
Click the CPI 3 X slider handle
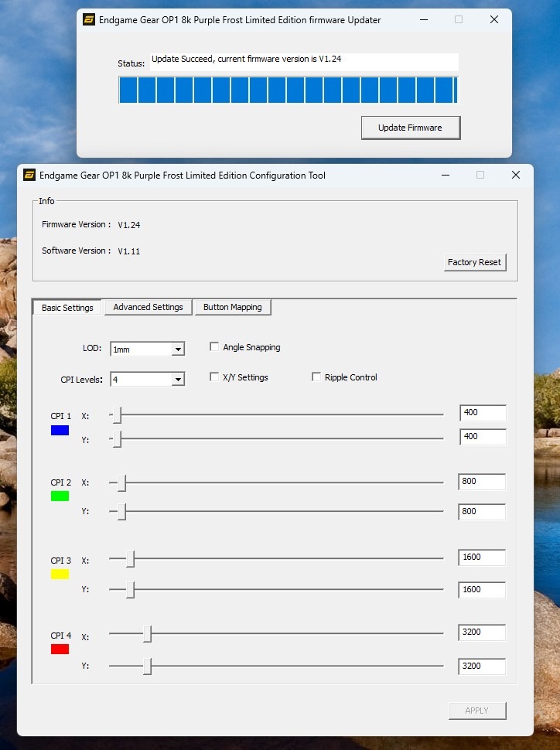[x=130, y=559]
